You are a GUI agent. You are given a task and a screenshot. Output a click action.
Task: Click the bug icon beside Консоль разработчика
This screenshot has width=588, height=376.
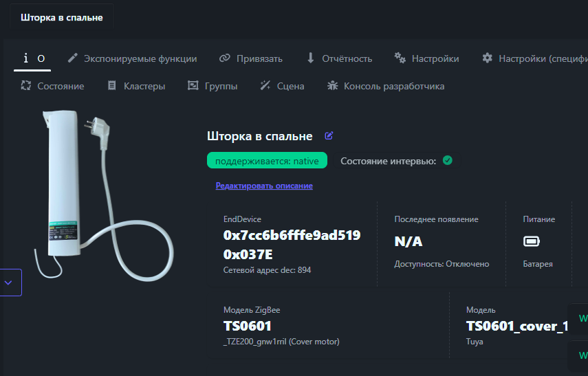click(x=332, y=85)
